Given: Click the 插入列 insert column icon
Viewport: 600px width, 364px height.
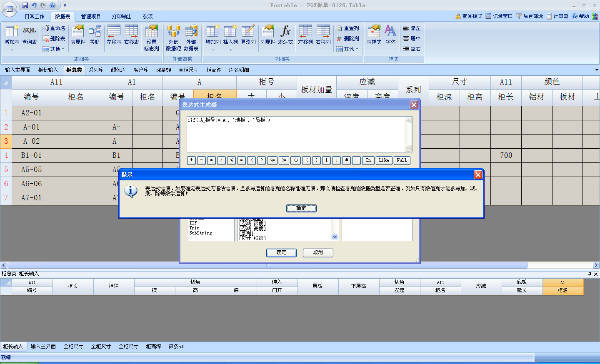Looking at the screenshot, I should click(230, 34).
